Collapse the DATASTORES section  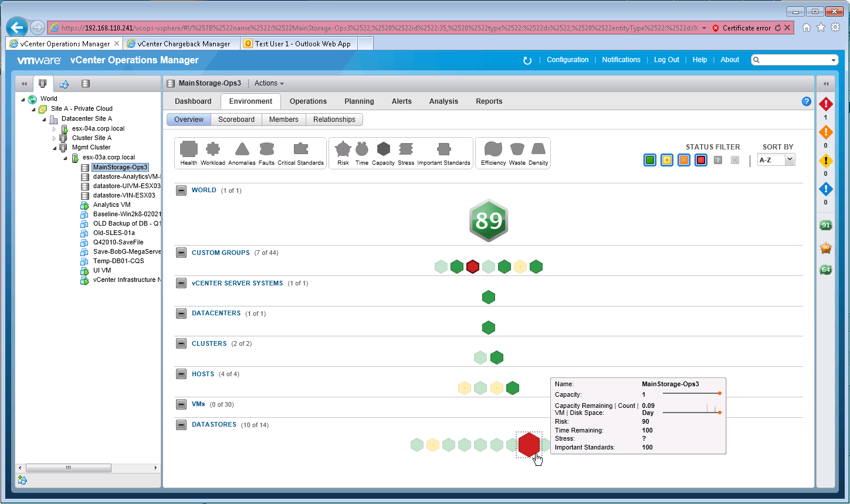[x=182, y=425]
